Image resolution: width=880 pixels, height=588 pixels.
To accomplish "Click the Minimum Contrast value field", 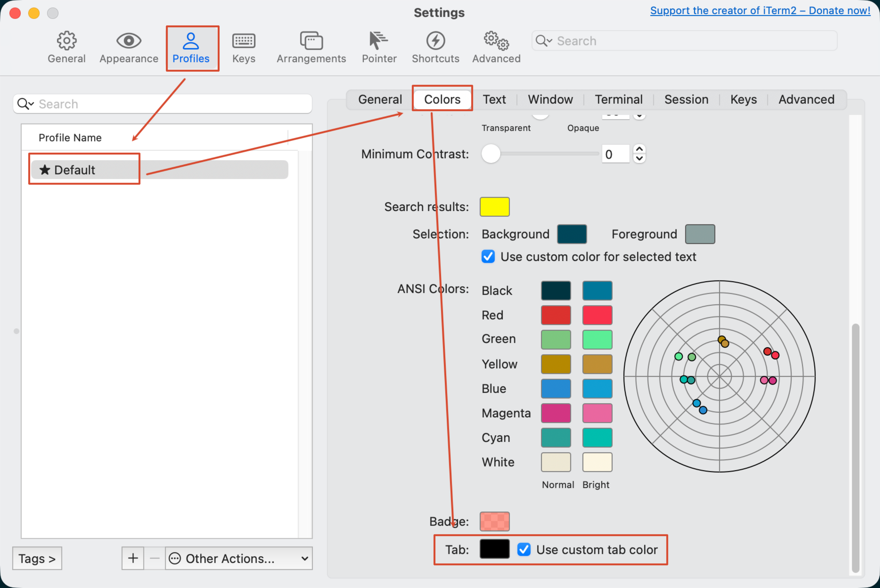I will (x=616, y=154).
